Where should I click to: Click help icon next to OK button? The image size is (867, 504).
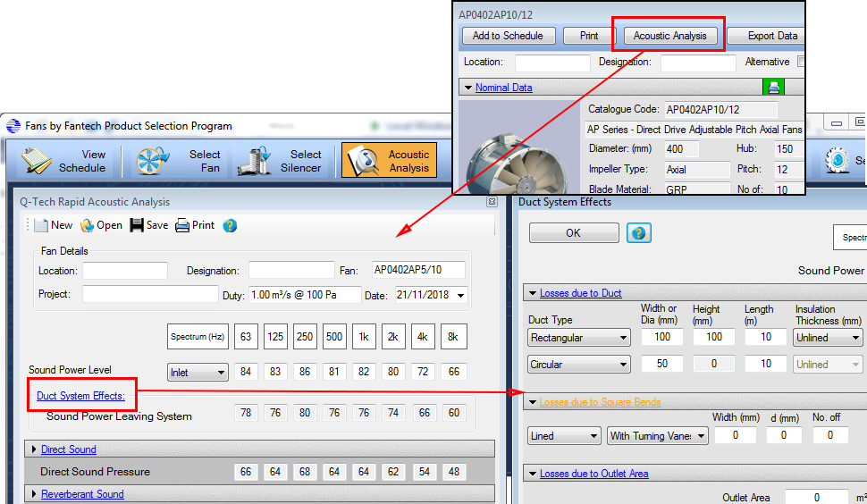(638, 233)
